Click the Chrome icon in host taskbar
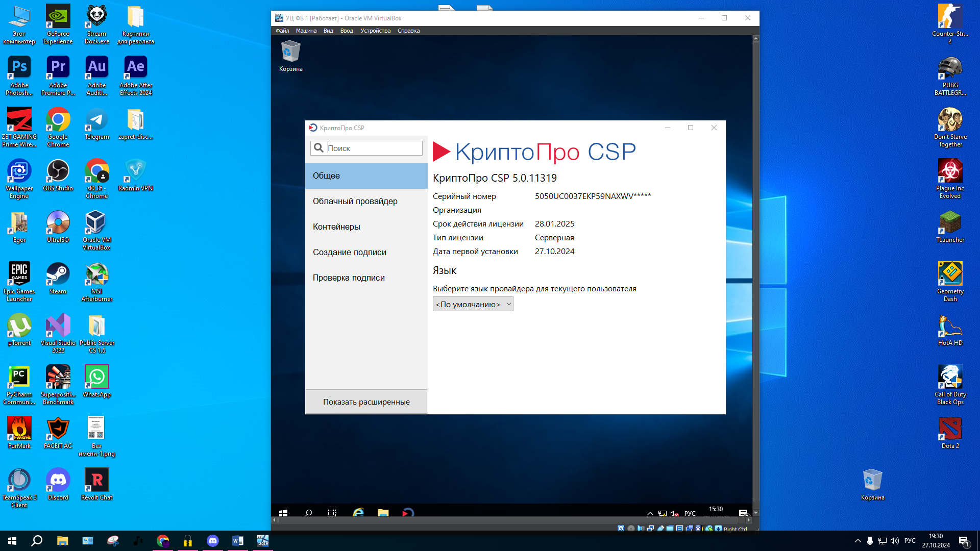Image resolution: width=980 pixels, height=551 pixels. pyautogui.click(x=163, y=541)
